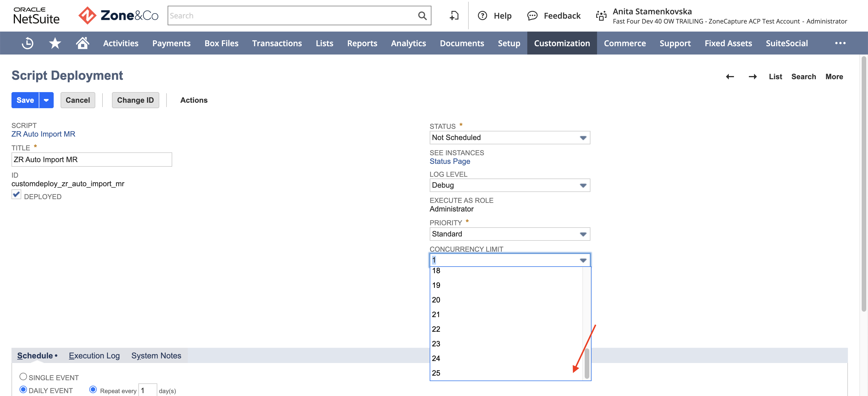Viewport: 868px width, 396px height.
Task: Select the SINGLE EVENT radio button
Action: tap(23, 376)
